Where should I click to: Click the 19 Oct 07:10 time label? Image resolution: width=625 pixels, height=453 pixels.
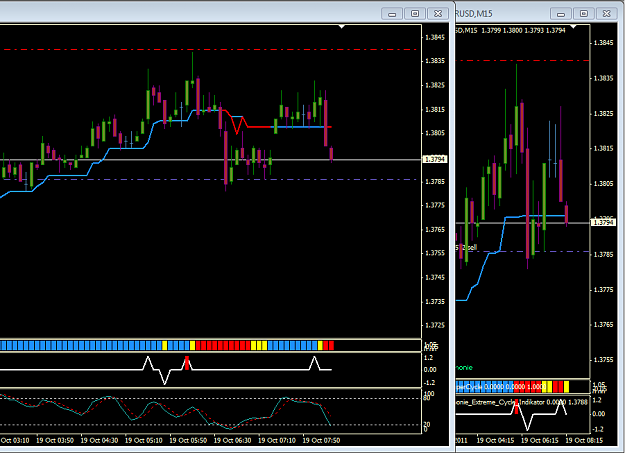277,440
